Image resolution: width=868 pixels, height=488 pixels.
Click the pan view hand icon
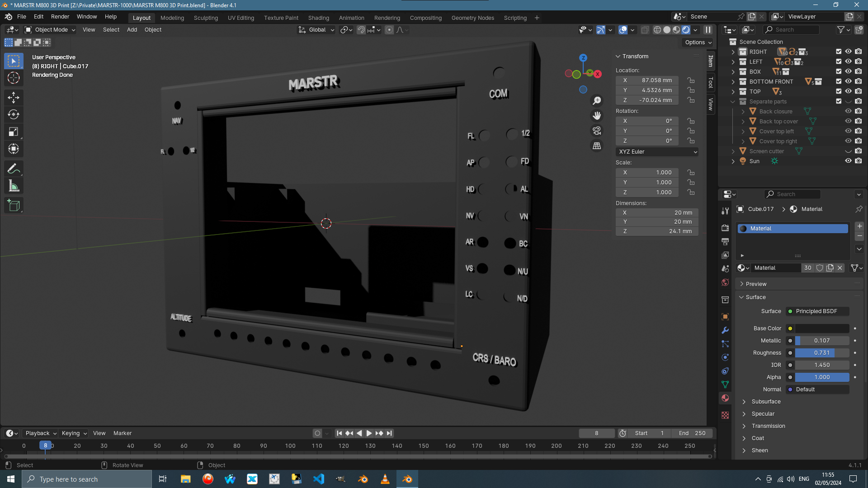point(597,116)
